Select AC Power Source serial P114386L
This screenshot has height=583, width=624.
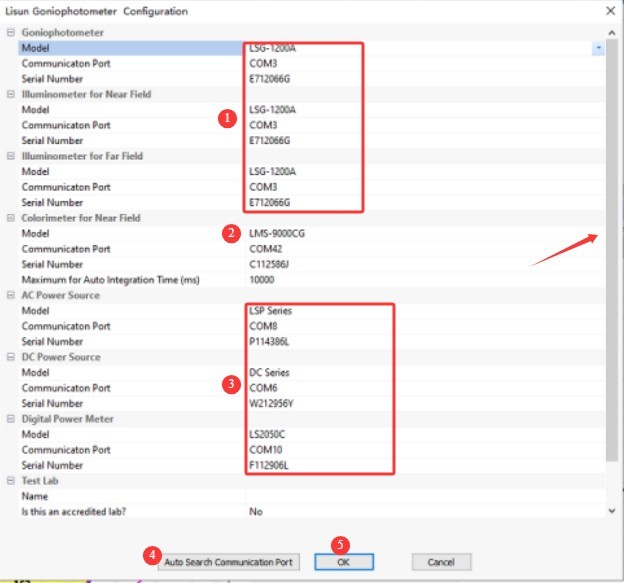click(269, 342)
